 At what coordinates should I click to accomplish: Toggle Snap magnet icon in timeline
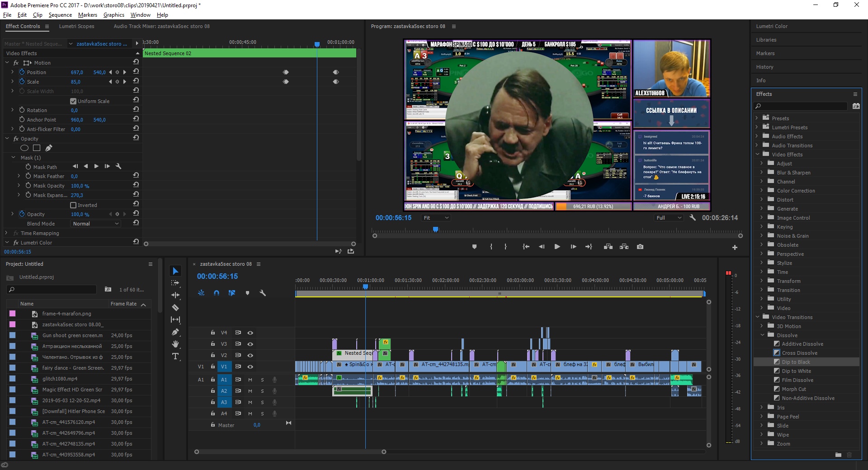217,293
